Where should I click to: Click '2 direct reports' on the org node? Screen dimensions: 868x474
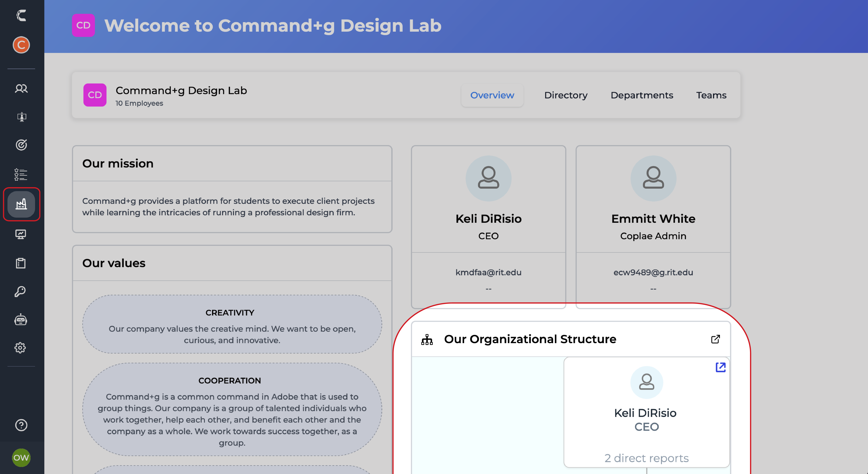click(646, 458)
